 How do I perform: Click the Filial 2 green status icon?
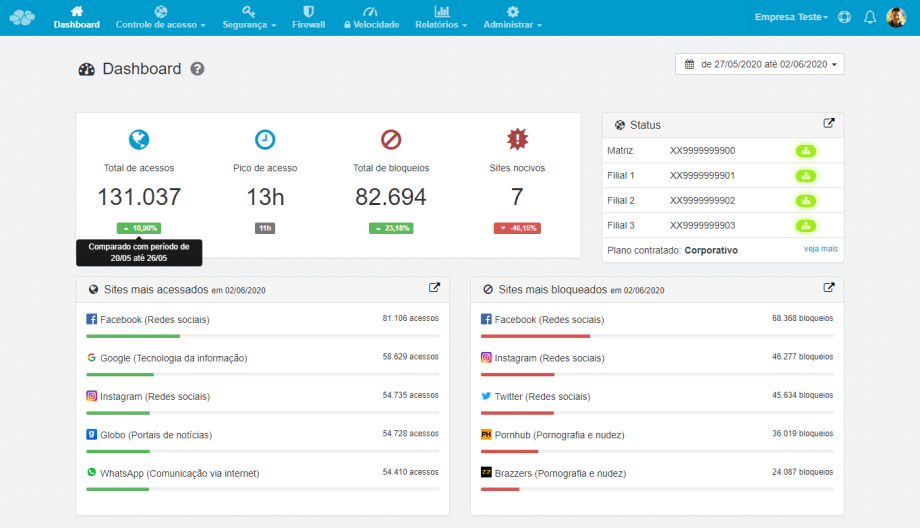806,201
